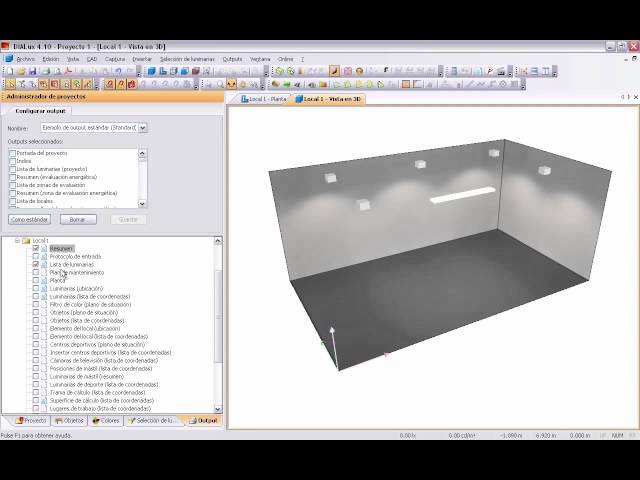
Task: Click the red thumbs-up guide icon
Action: 131,84
